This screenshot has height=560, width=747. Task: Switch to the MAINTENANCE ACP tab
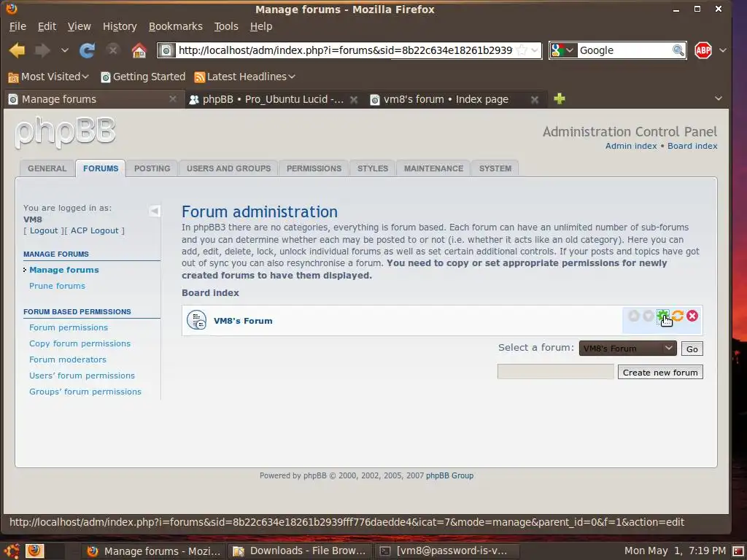click(433, 168)
